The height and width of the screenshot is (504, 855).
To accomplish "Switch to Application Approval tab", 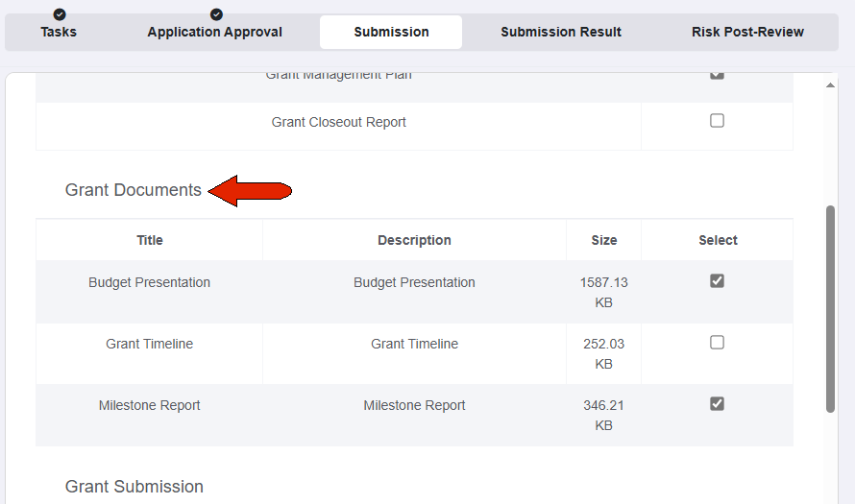I will pos(215,32).
